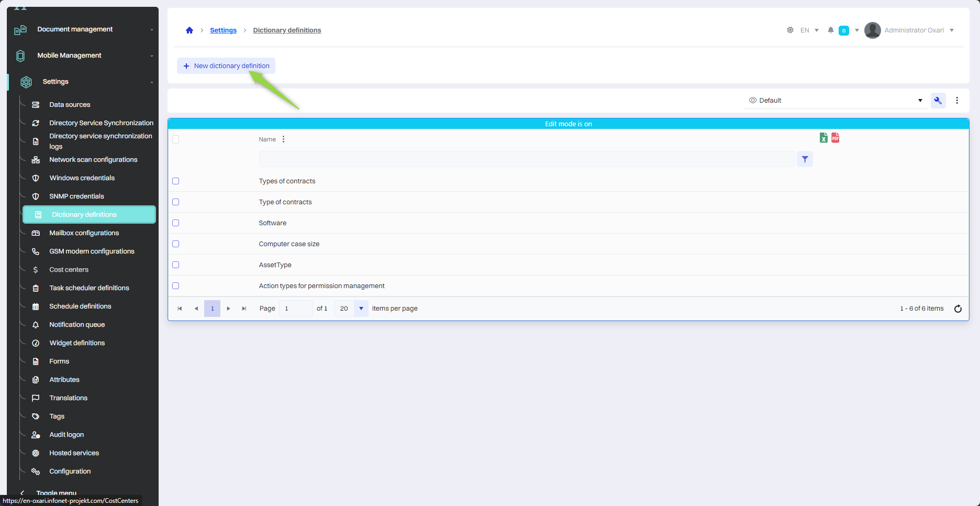Expand items per page dropdown
The width and height of the screenshot is (980, 506).
361,309
